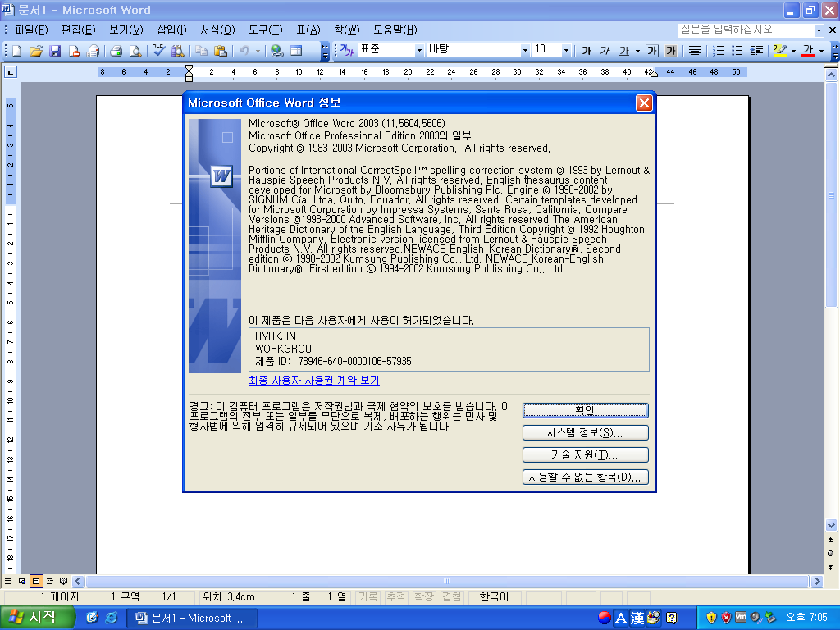Click the Copy toolbar icon
840x630 pixels.
pos(201,51)
